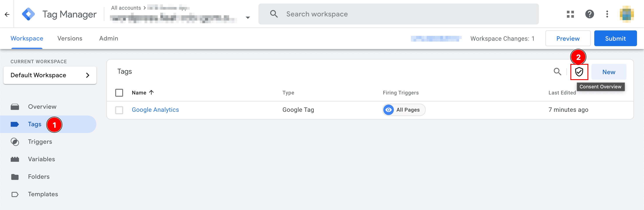Switch to the Admin tab
The height and width of the screenshot is (210, 644).
click(x=108, y=38)
